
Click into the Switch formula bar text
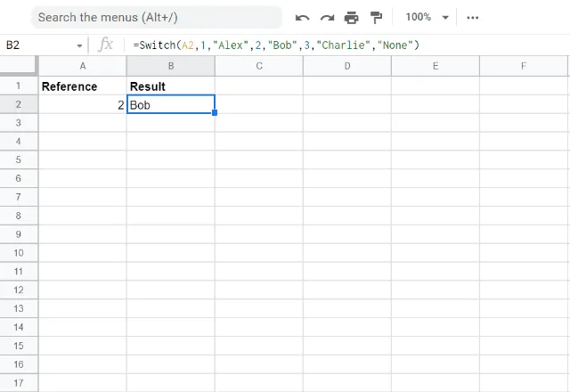(x=276, y=45)
